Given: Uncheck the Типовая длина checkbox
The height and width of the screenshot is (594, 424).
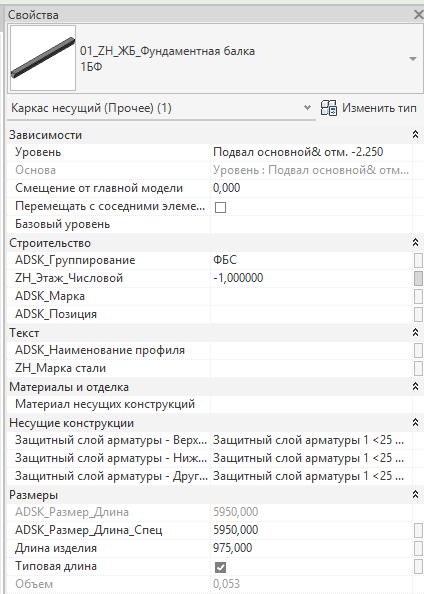Looking at the screenshot, I should [221, 567].
